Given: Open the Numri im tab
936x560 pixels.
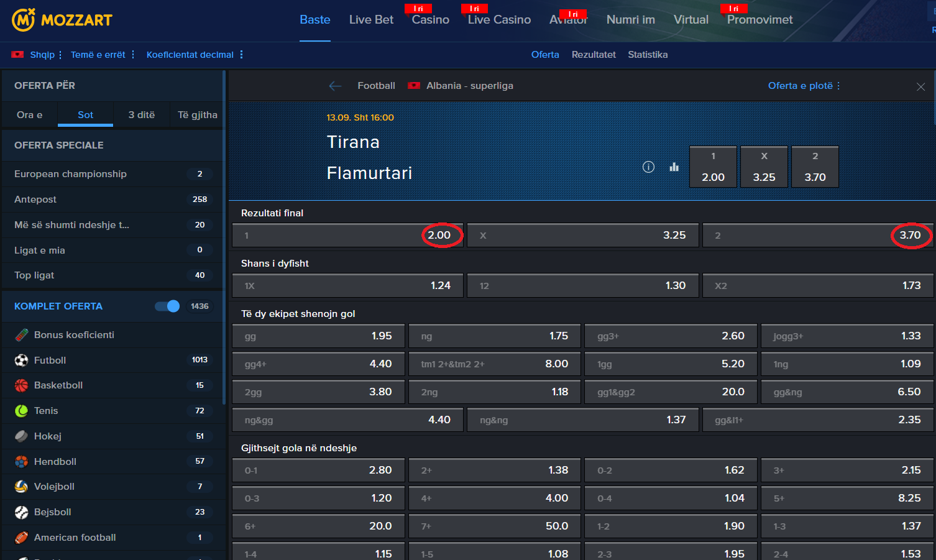Looking at the screenshot, I should [x=630, y=20].
